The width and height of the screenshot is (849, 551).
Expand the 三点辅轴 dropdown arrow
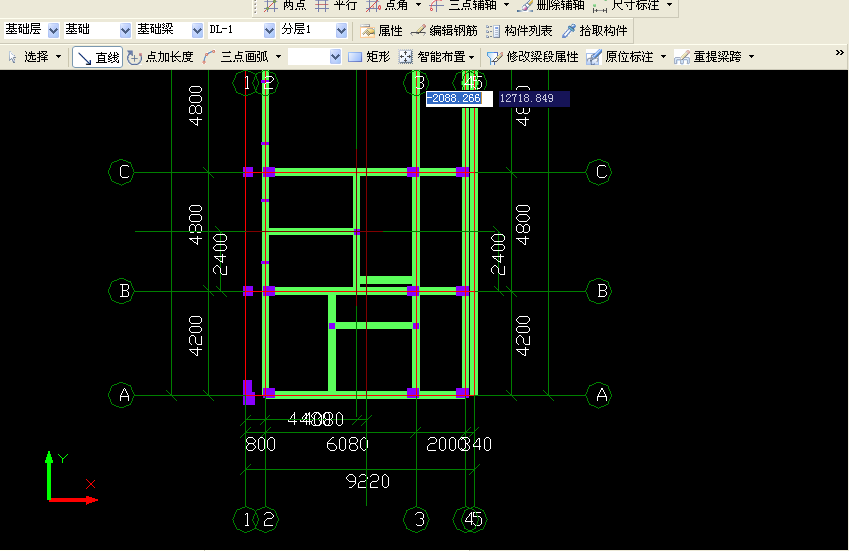506,5
